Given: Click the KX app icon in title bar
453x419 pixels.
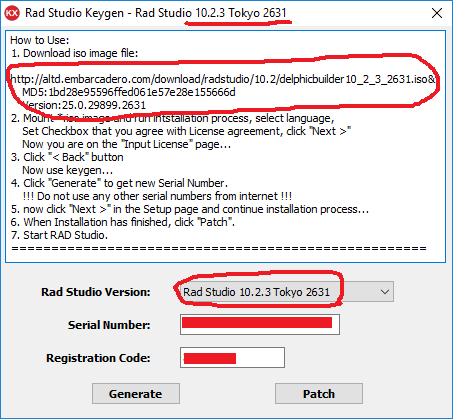Looking at the screenshot, I should tap(12, 13).
